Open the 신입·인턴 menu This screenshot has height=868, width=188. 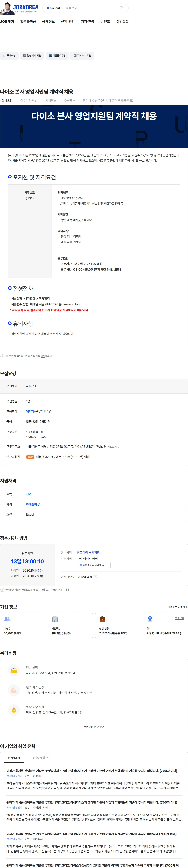click(x=68, y=22)
